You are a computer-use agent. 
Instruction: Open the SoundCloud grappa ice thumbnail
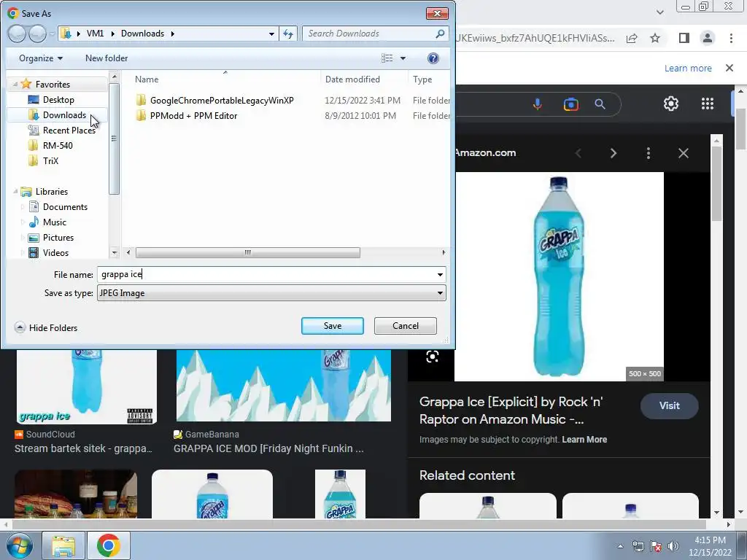pyautogui.click(x=87, y=386)
